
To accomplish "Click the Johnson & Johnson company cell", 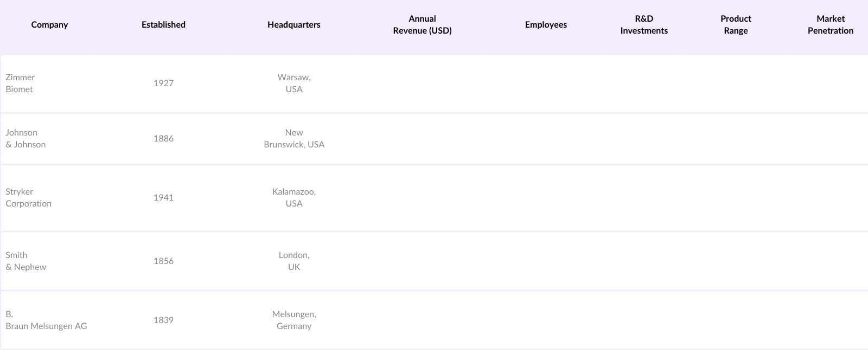I will (x=25, y=139).
